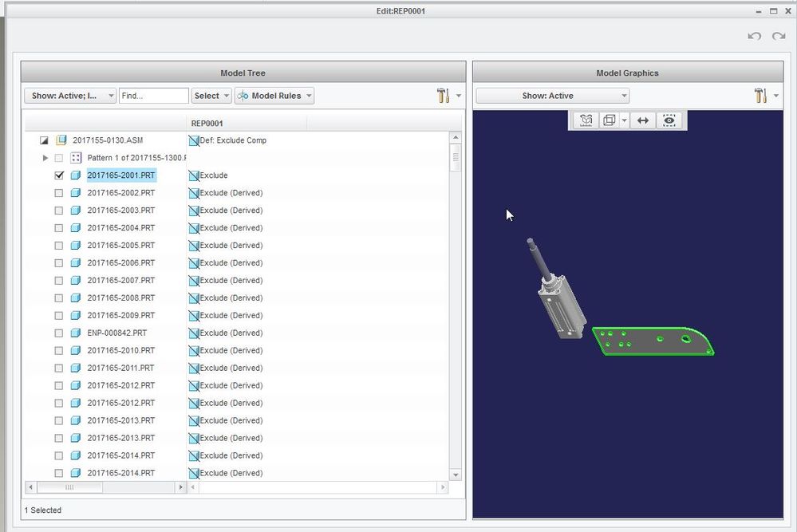This screenshot has height=532, width=797.
Task: Open Model Graphics settings hammer icon
Action: [x=760, y=96]
